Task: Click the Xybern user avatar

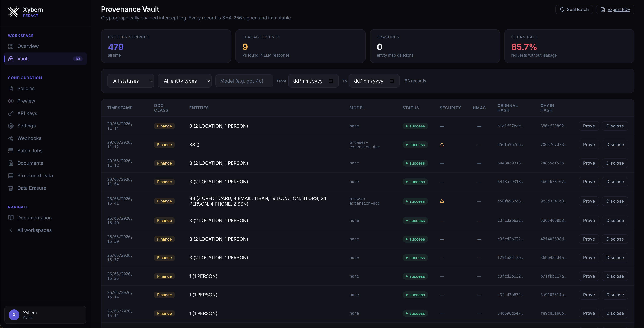Action: tap(14, 315)
